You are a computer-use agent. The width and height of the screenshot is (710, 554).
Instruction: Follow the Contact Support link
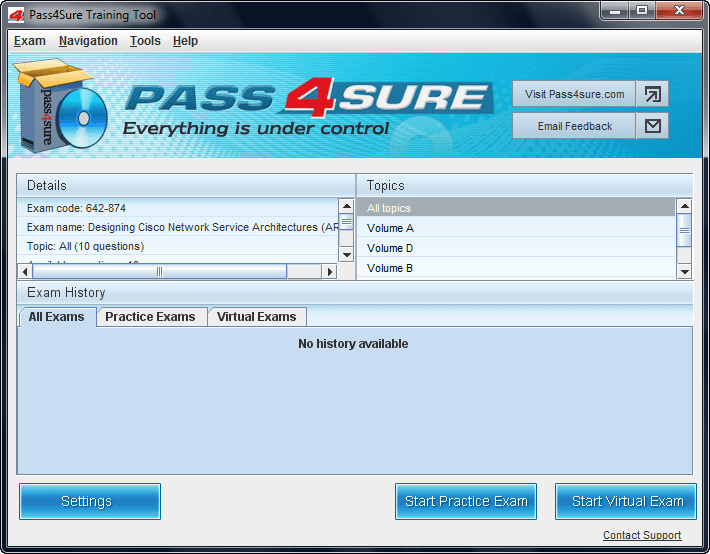[642, 535]
